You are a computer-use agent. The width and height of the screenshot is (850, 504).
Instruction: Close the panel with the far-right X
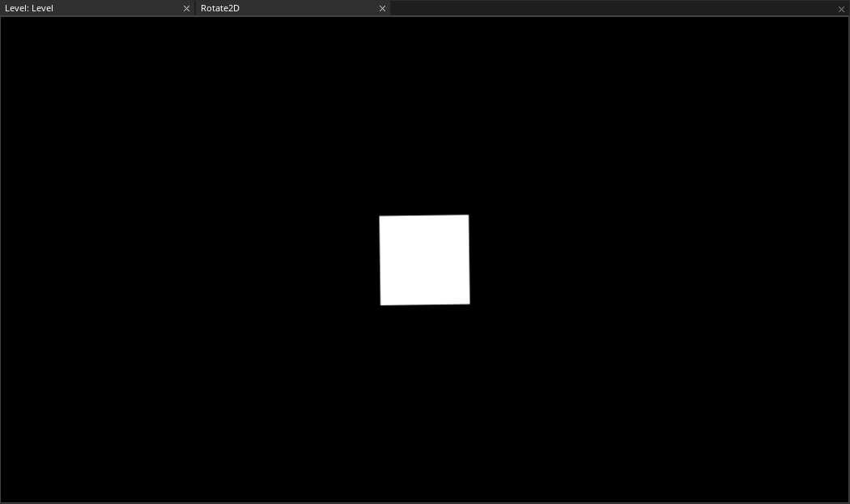(x=841, y=9)
